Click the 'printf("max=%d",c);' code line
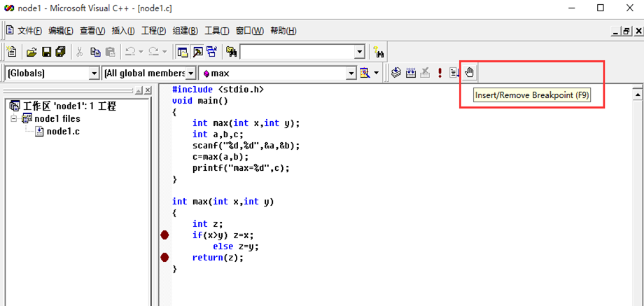Screen dimensions: 644x306 click(x=241, y=168)
